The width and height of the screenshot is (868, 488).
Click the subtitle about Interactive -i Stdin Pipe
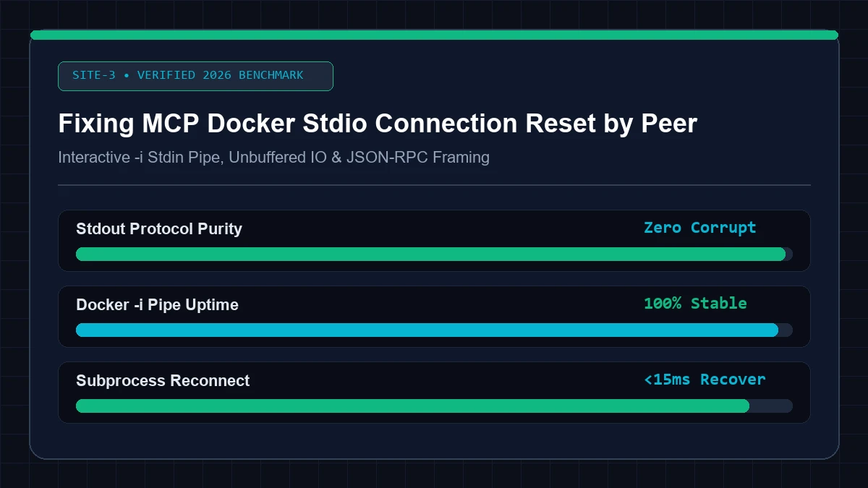click(x=273, y=157)
